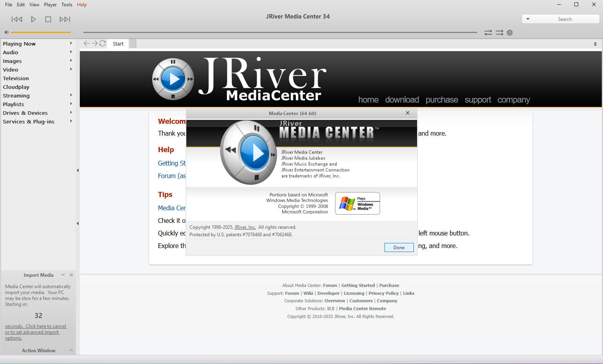Expand the Streaming tree arrow
603x364 pixels.
coord(71,95)
